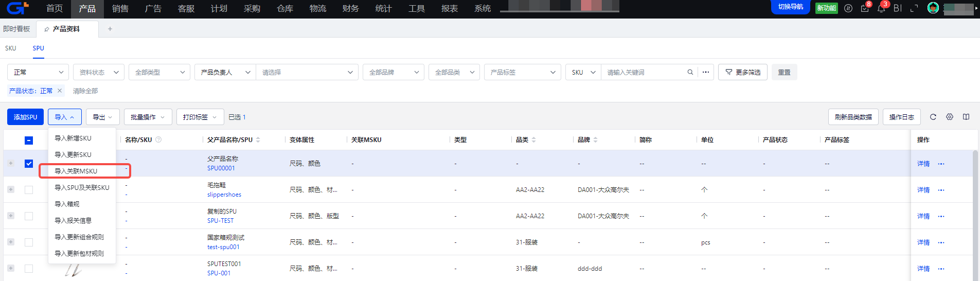Image resolution: width=980 pixels, height=281 pixels.
Task: Open the notification bell icon
Action: (x=881, y=8)
